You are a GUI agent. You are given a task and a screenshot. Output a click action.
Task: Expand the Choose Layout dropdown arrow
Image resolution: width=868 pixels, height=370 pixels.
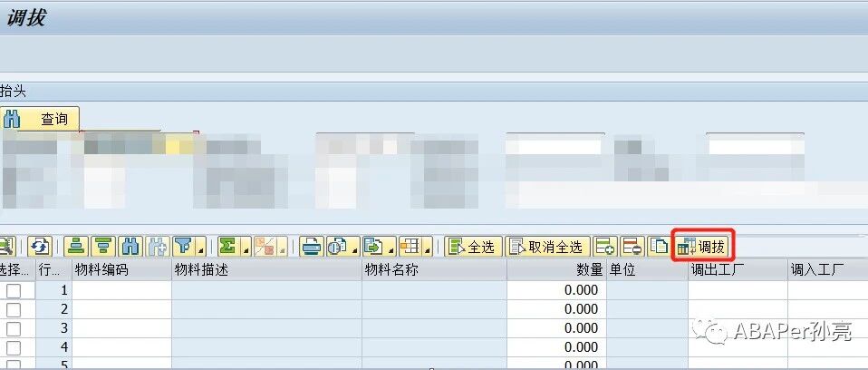coord(428,246)
